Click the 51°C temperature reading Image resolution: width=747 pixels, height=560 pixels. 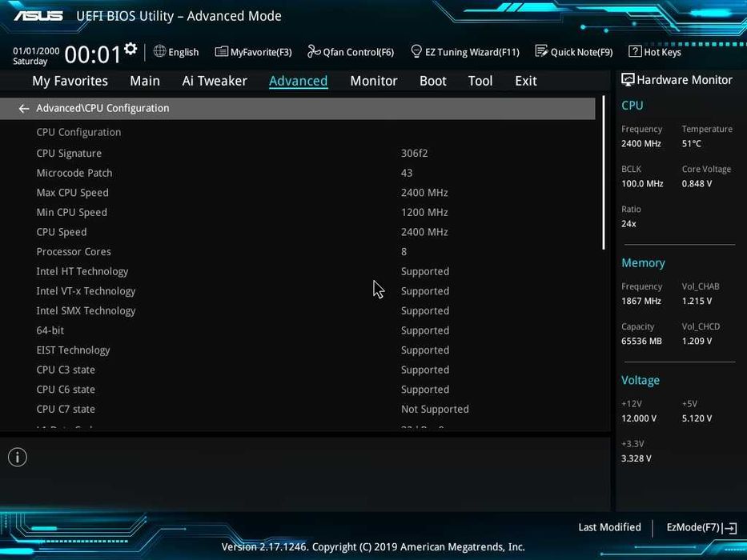tap(691, 143)
